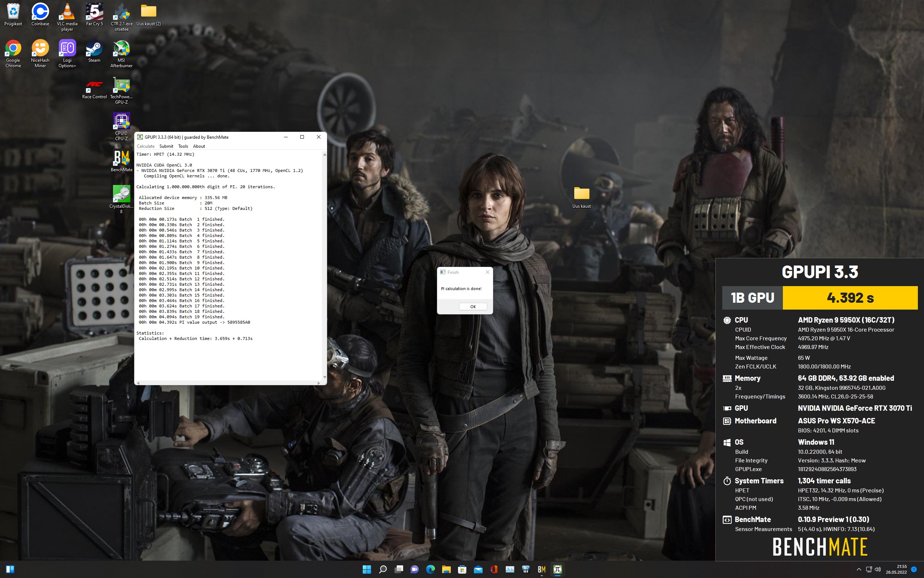Open Office from the taskbar
Screen dimensions: 924x578
494,569
